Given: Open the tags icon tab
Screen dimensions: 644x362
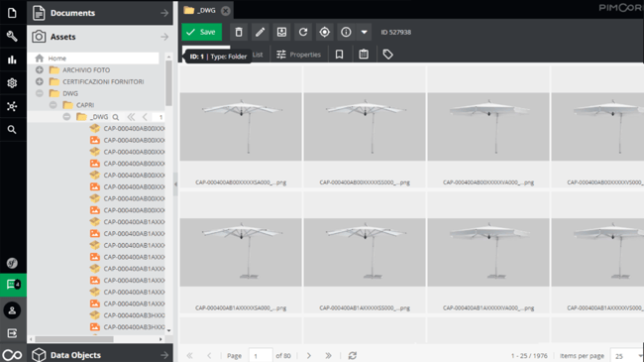Looking at the screenshot, I should (387, 55).
